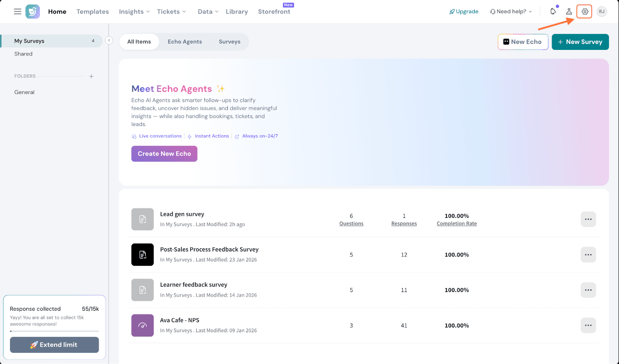This screenshot has width=619, height=364.
Task: Click the New Survey button
Action: point(580,42)
